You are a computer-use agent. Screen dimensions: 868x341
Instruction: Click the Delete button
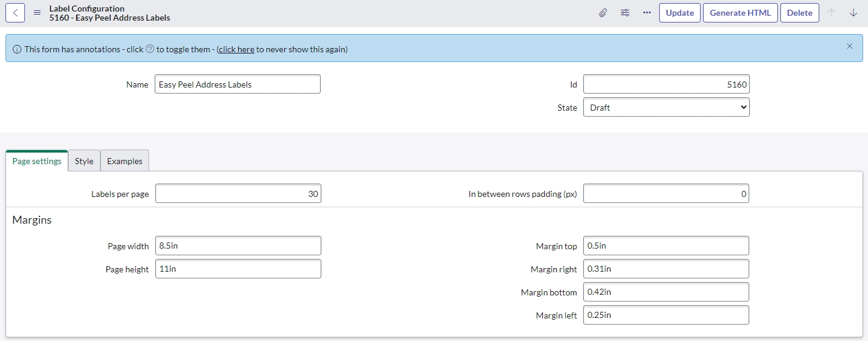click(x=799, y=13)
